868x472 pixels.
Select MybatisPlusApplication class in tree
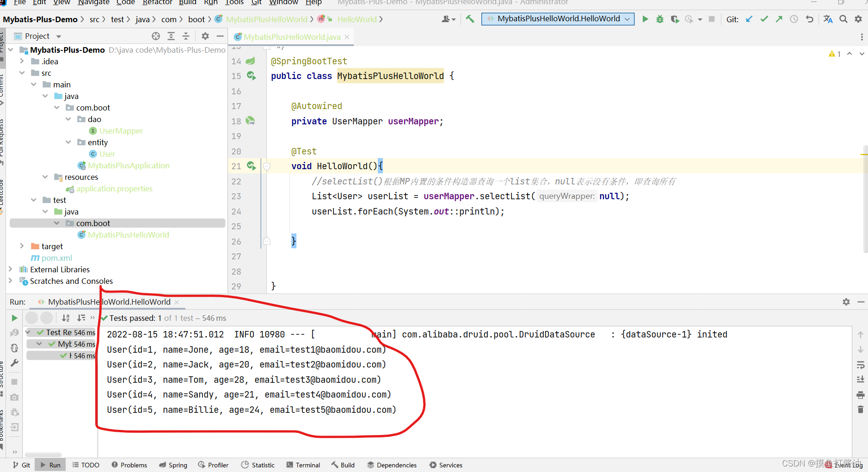pos(129,166)
